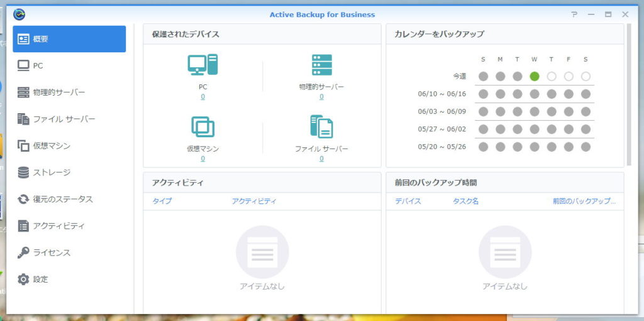Open the 物理的サーバー device count link

pyautogui.click(x=321, y=97)
